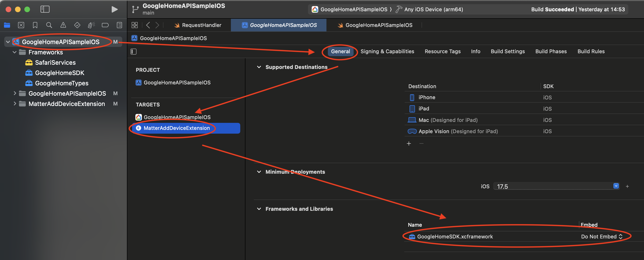Switch to Build Settings tab
The image size is (644, 260).
pyautogui.click(x=507, y=52)
